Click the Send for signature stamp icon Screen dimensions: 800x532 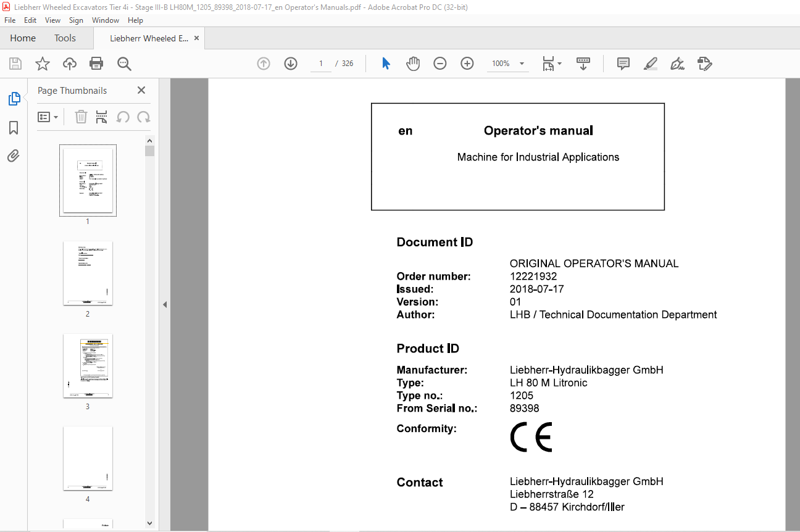[705, 64]
